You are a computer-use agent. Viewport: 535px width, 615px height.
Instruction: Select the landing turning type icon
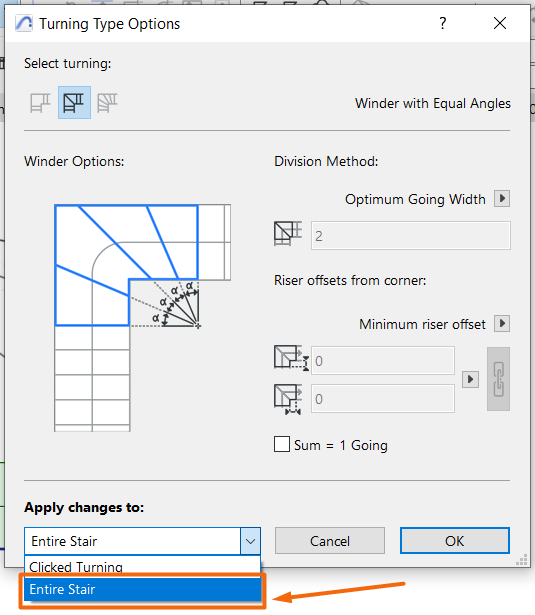tap(40, 103)
